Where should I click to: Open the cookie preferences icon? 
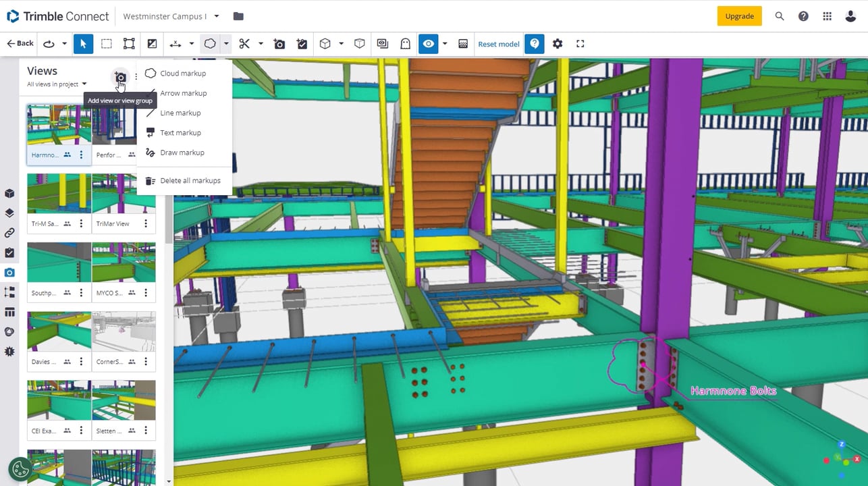point(20,469)
